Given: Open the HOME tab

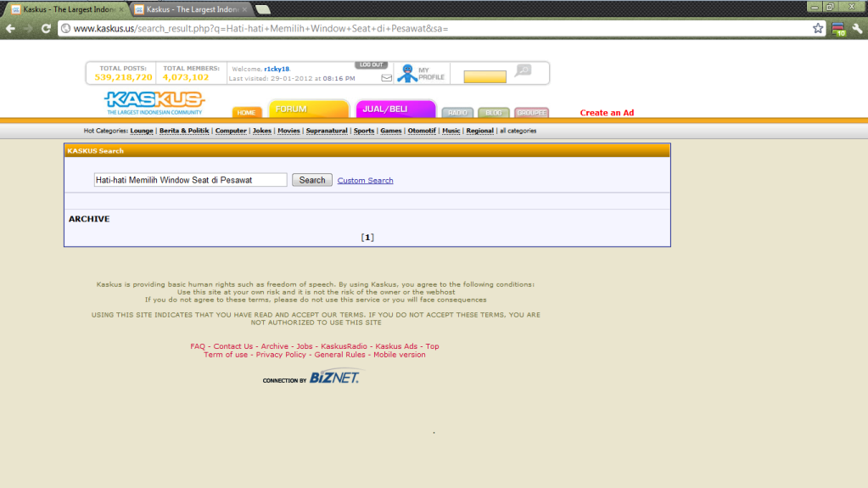Looking at the screenshot, I should tap(246, 112).
